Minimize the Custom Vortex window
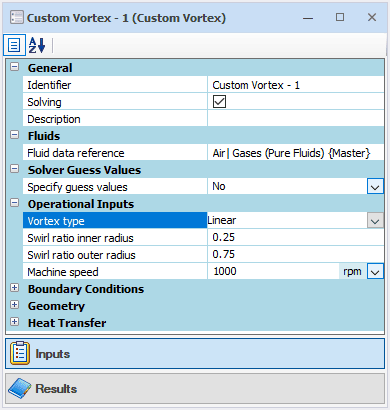This screenshot has width=390, height=410. (x=308, y=18)
